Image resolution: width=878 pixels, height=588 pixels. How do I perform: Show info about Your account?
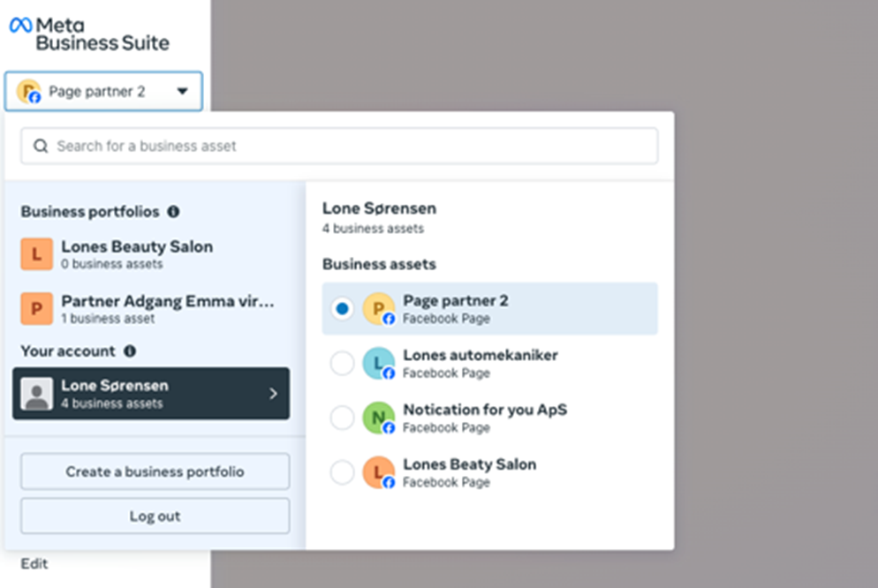(130, 351)
